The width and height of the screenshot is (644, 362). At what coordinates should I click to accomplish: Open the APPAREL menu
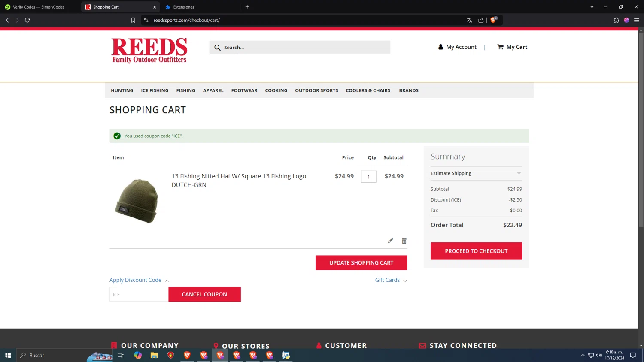click(x=213, y=90)
